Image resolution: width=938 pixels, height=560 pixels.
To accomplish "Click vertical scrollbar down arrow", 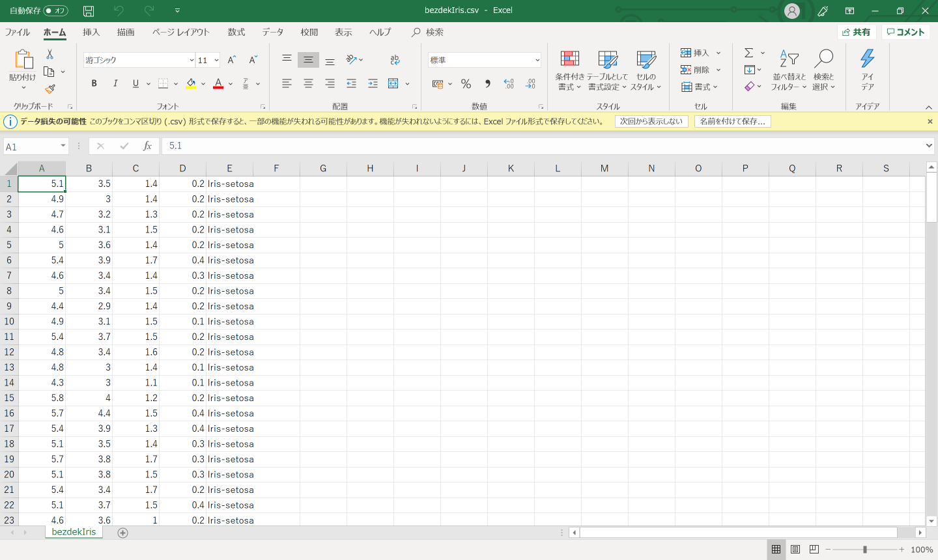I will [931, 520].
